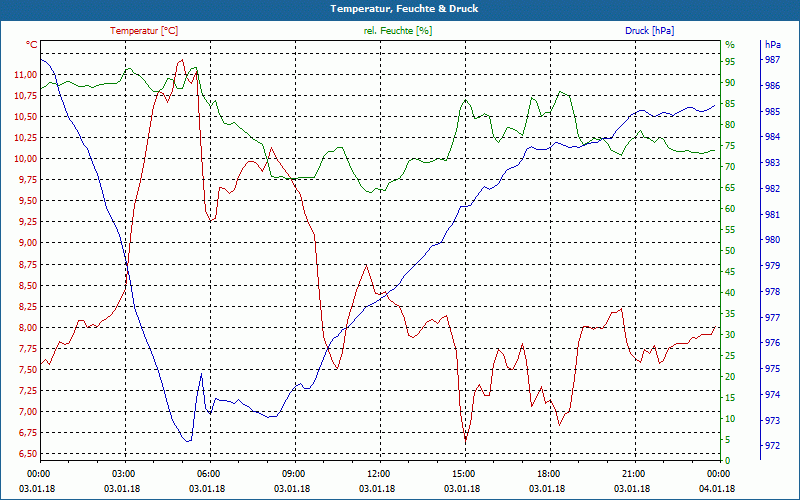Click the '10,50' temperature axis value
The height and width of the screenshot is (500, 800).
tap(25, 117)
